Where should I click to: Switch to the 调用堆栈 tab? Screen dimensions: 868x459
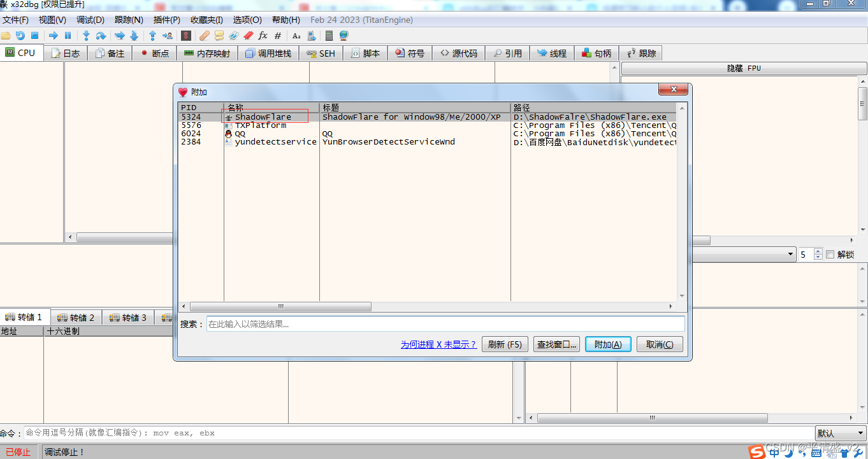268,53
